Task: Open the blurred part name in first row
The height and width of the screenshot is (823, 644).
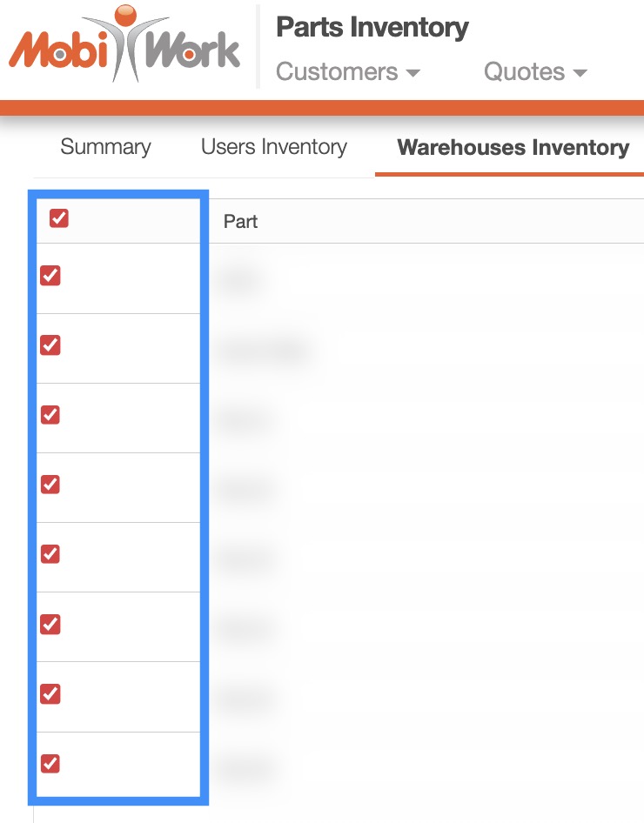Action: (241, 278)
